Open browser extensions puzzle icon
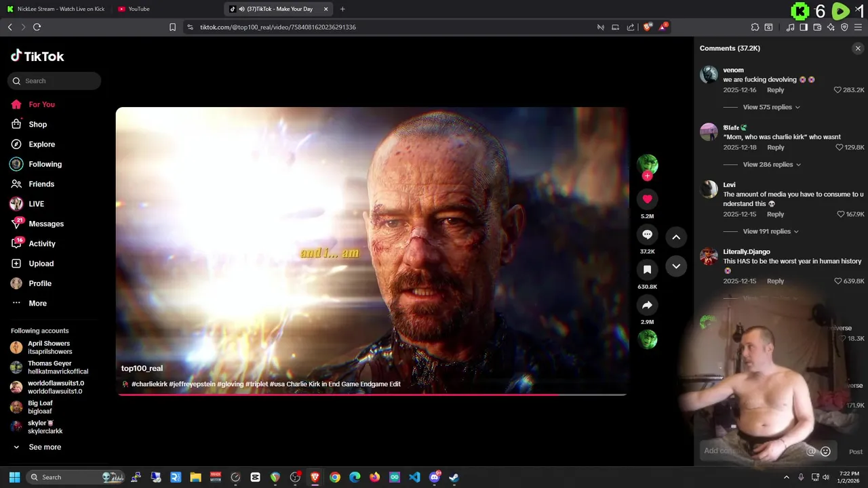Viewport: 868px width, 488px height. pyautogui.click(x=755, y=27)
